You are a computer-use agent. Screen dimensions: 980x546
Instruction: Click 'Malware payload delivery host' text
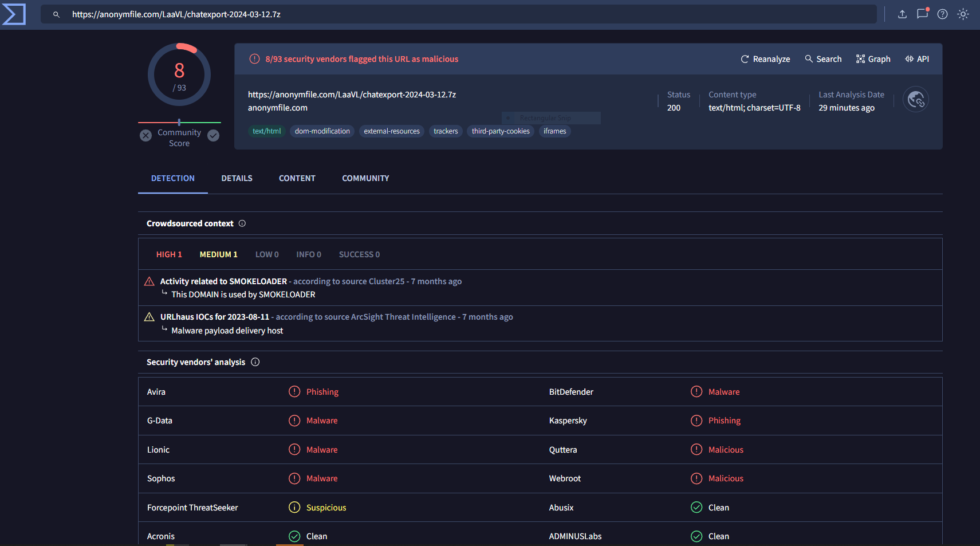point(227,331)
